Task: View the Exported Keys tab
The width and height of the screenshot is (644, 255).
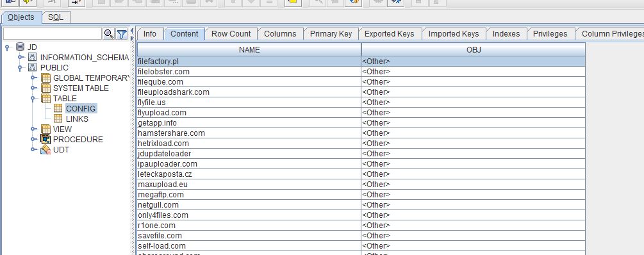Action: [390, 34]
